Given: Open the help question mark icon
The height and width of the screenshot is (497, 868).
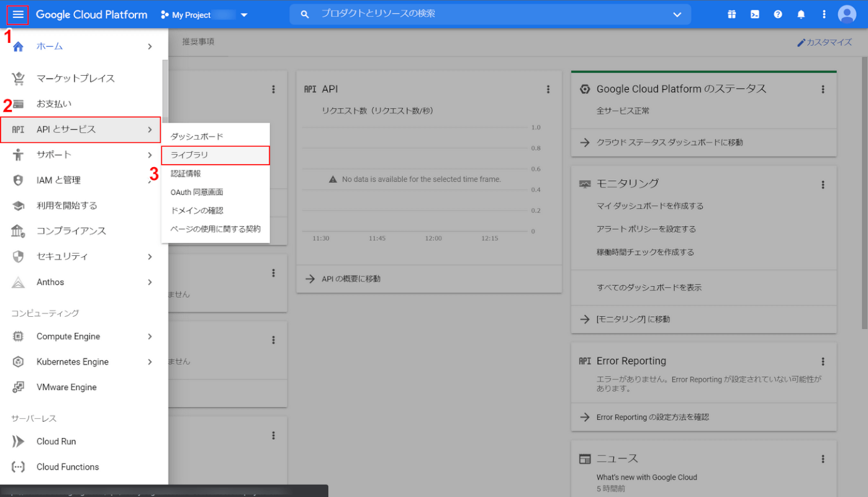Looking at the screenshot, I should point(778,14).
